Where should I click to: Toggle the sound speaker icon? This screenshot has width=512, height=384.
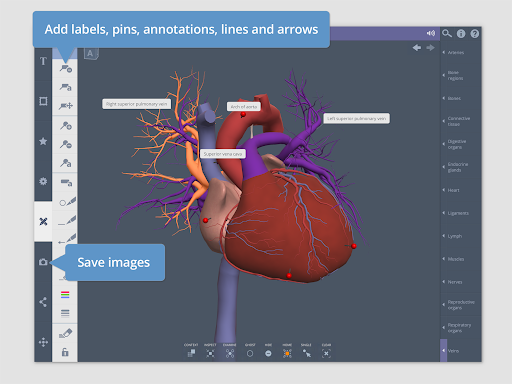pos(431,33)
